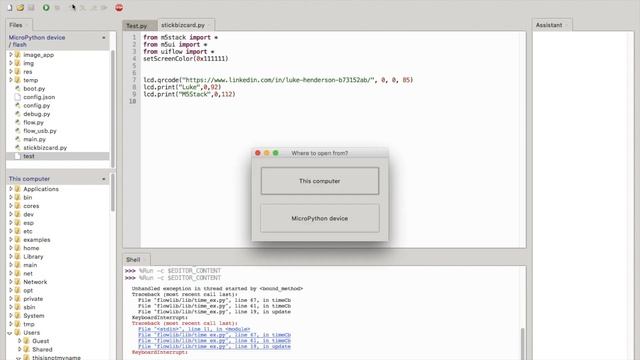Collapse the Users folder
The image size is (640, 360).
point(10,333)
